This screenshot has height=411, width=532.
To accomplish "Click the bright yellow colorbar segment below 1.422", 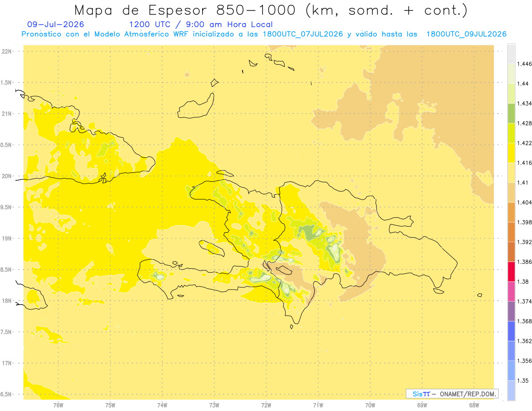I will pos(511,153).
